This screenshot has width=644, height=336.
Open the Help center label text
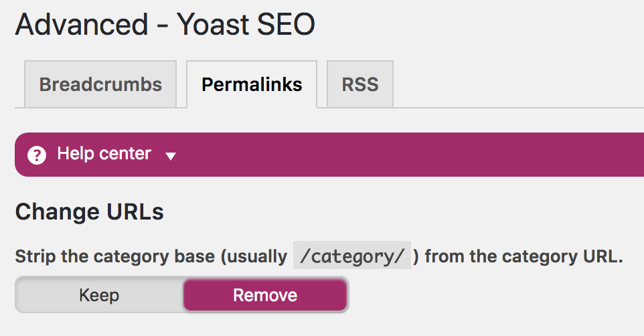104,154
